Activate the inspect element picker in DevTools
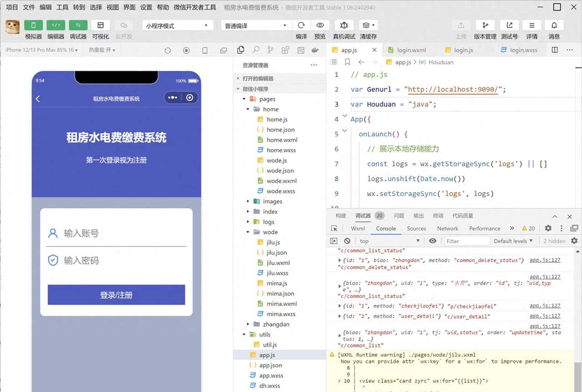This screenshot has width=582, height=392. pos(334,228)
